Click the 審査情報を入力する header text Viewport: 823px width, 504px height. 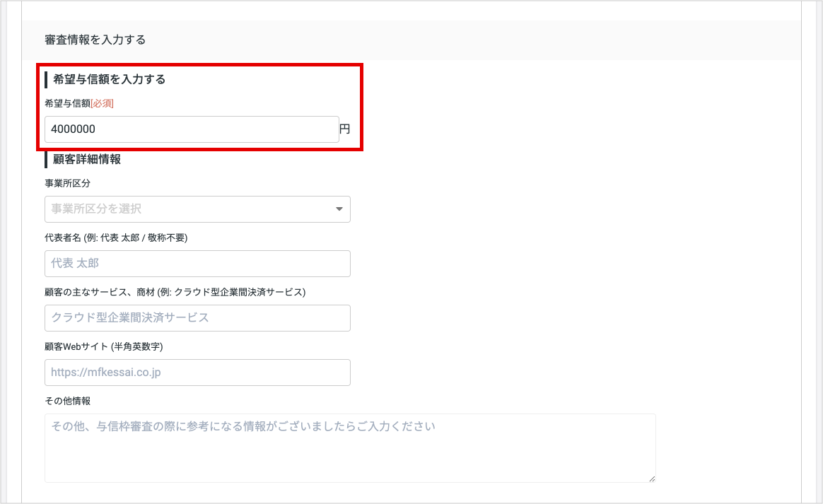point(95,40)
